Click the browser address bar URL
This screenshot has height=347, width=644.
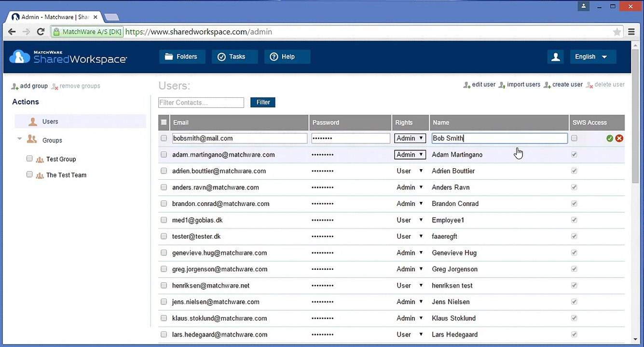click(x=199, y=32)
